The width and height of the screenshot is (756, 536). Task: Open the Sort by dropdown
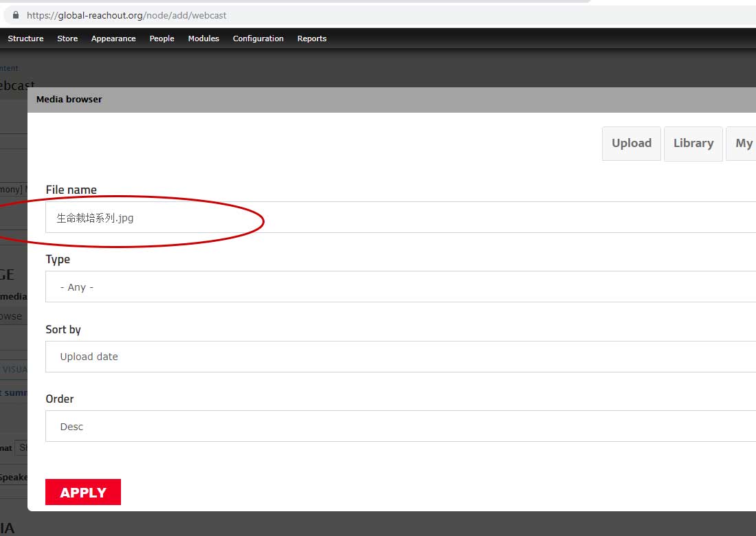click(401, 357)
